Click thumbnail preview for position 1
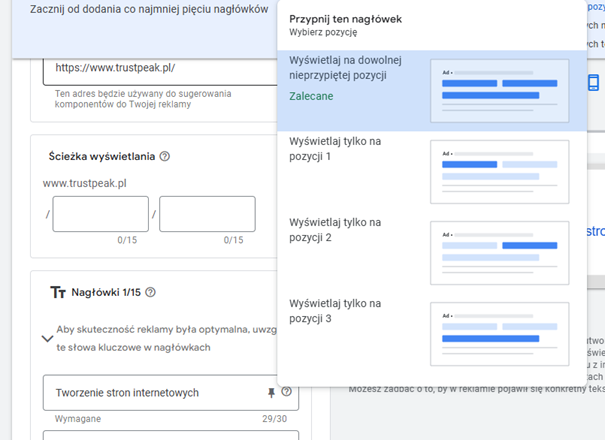This screenshot has width=605, height=440. point(500,172)
